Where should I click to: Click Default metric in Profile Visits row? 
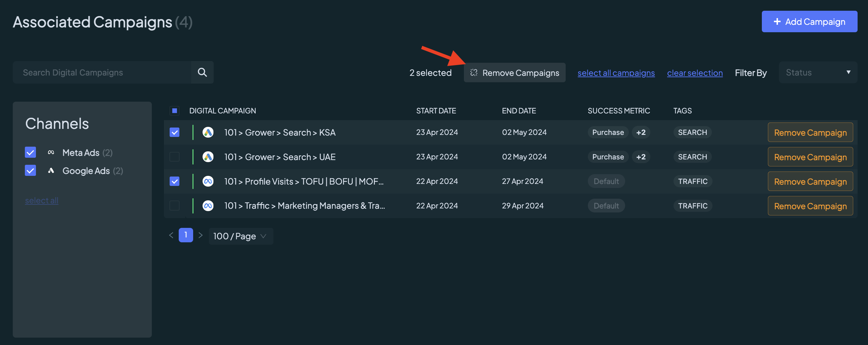tap(606, 182)
